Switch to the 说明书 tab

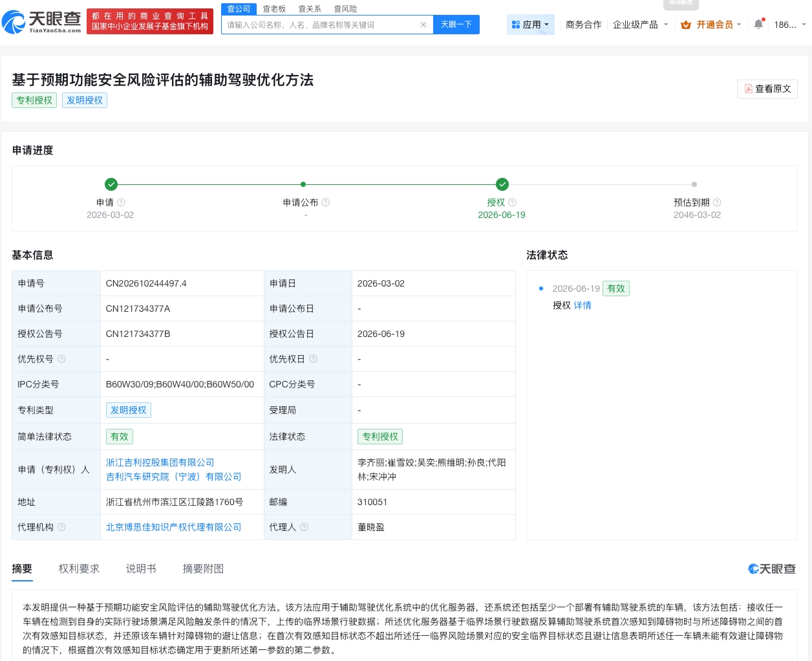[141, 569]
